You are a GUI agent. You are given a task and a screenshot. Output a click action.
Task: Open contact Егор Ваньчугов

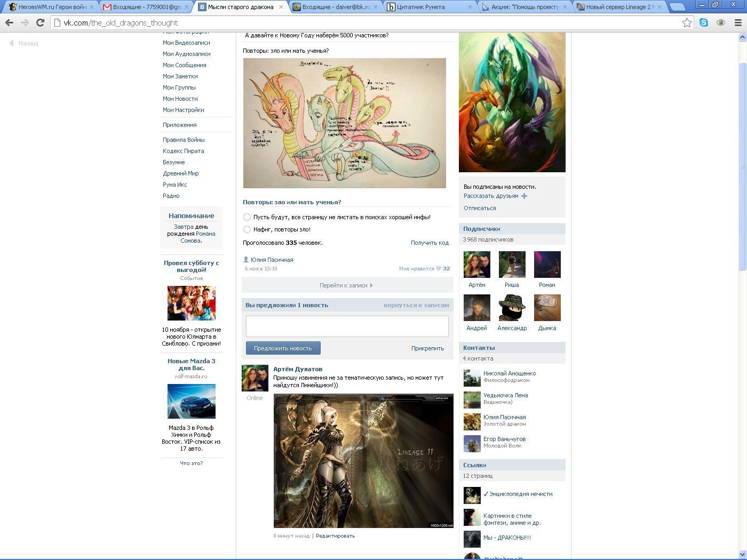(x=504, y=439)
